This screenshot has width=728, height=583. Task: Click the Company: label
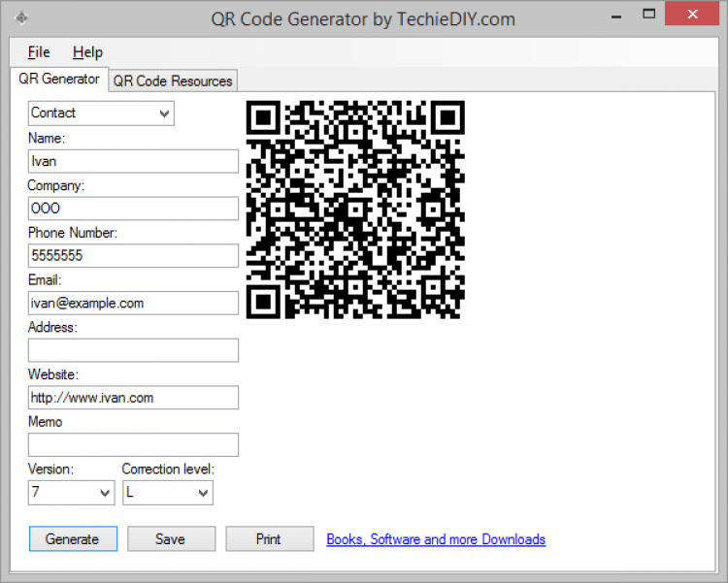(x=55, y=185)
